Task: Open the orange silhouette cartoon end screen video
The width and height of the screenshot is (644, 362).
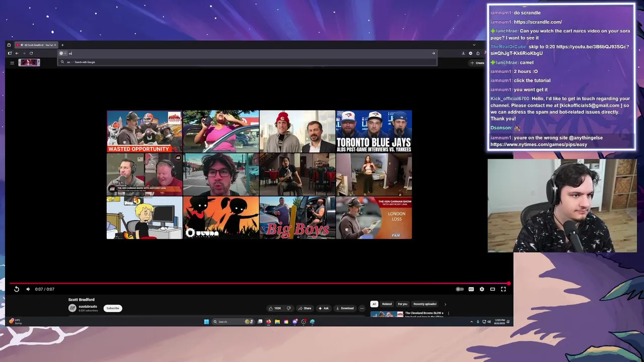Action: coord(221,218)
